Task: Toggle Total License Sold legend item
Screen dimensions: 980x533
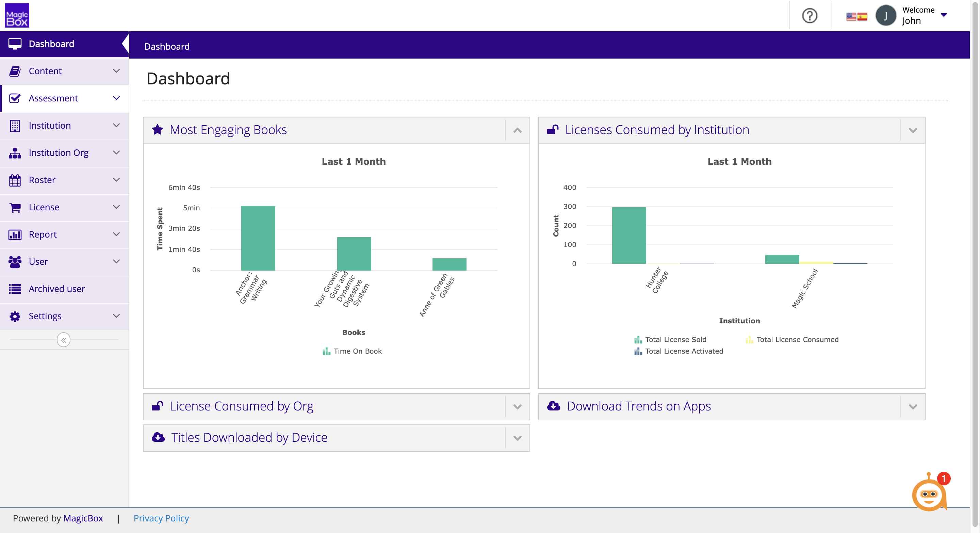Action: tap(670, 340)
